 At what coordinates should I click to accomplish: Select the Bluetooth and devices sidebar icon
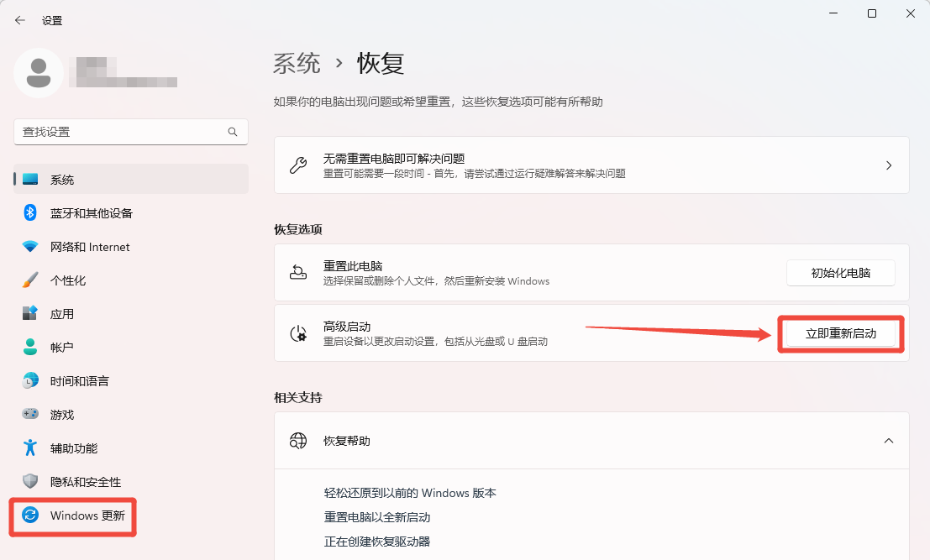coord(30,212)
